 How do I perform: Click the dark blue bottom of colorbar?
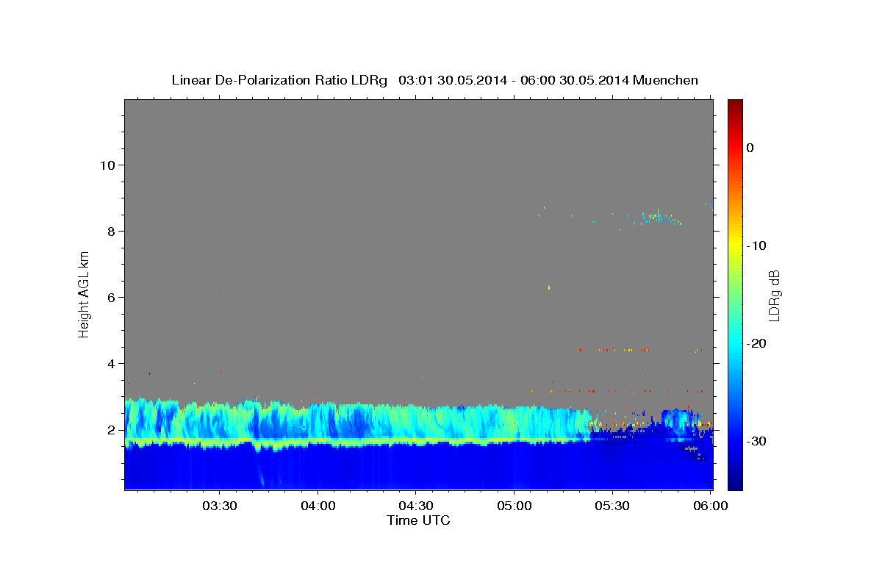(735, 484)
